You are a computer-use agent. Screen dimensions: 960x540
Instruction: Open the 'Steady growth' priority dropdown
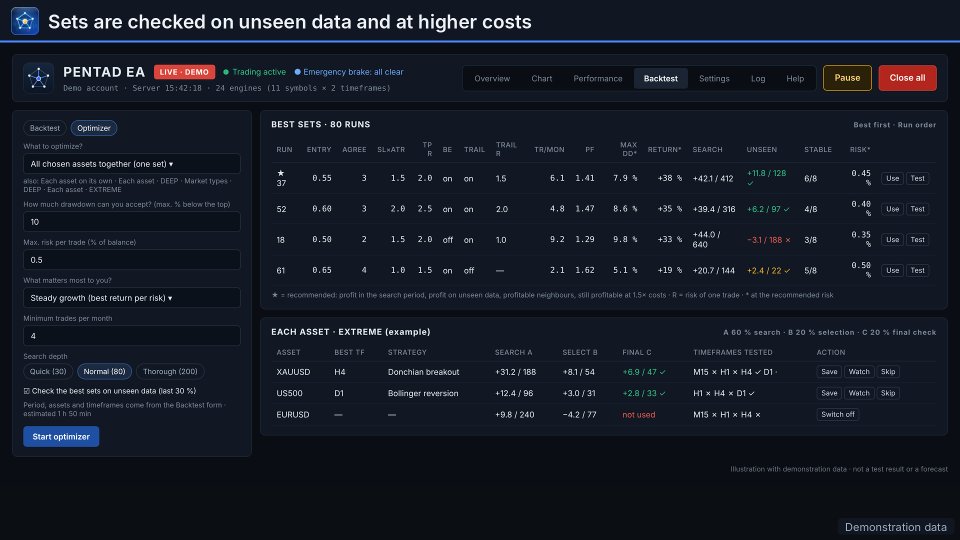132,298
